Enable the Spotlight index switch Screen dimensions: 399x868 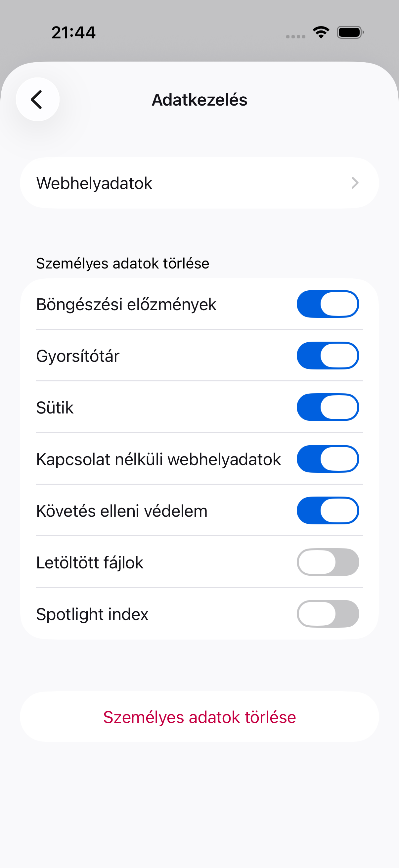point(328,614)
